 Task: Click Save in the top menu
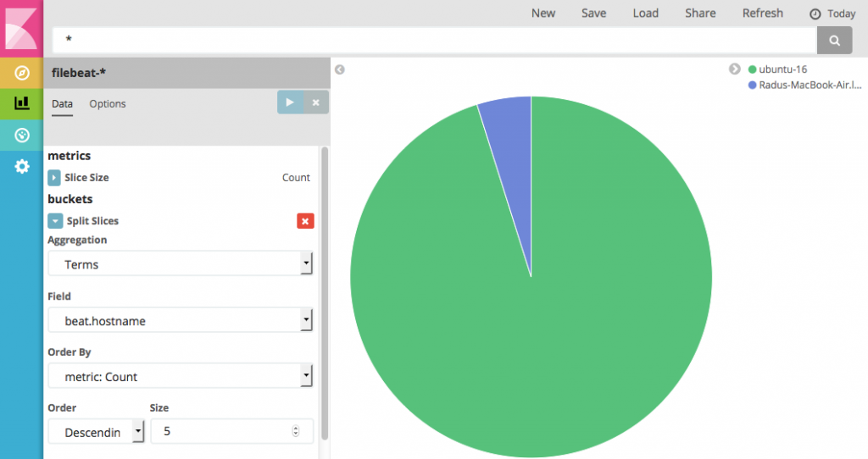[x=593, y=14]
